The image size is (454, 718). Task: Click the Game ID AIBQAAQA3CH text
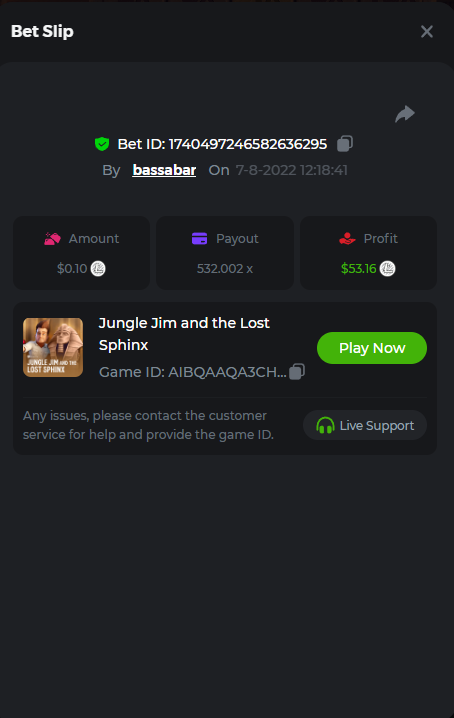point(193,372)
